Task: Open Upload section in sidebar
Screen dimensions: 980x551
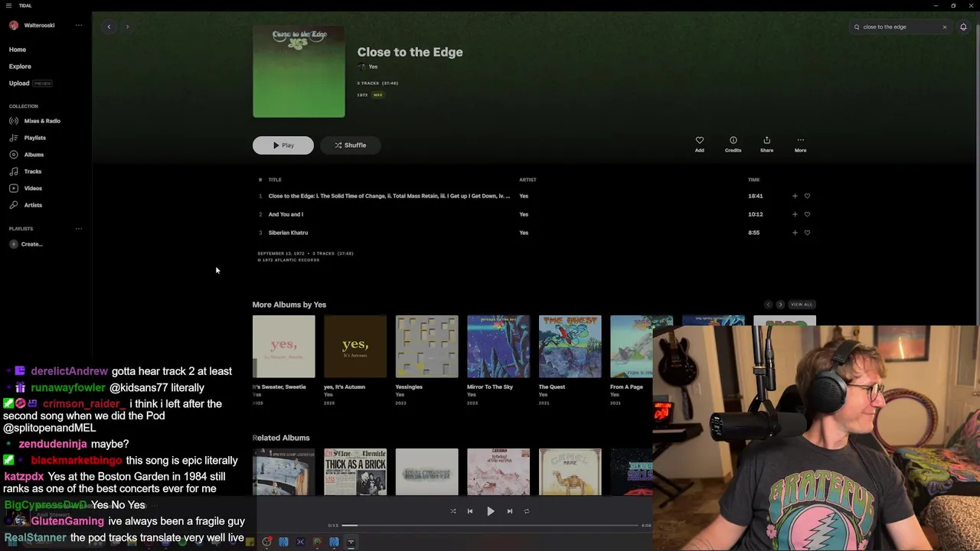Action: [19, 83]
